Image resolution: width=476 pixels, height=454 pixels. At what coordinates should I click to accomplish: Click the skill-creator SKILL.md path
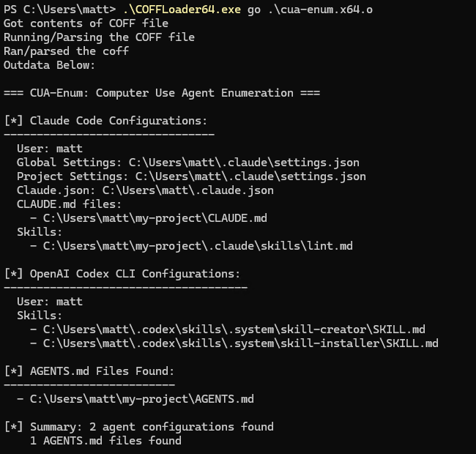tap(234, 330)
